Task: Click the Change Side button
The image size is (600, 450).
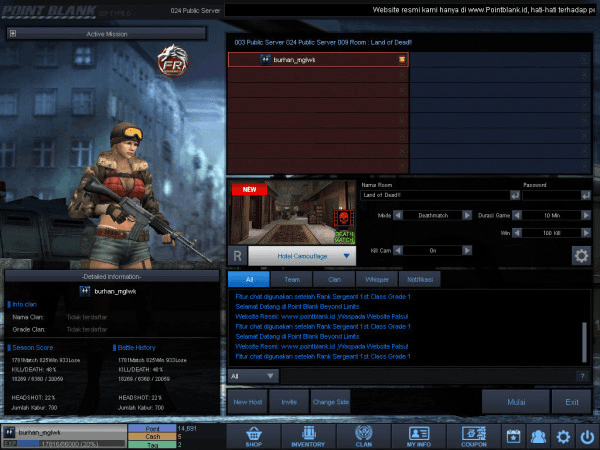Action: point(331,402)
